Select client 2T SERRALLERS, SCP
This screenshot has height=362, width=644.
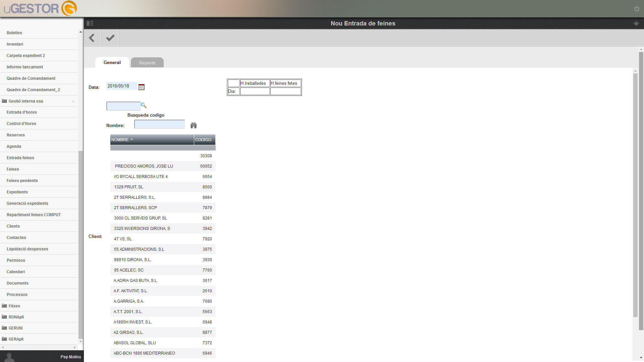[x=163, y=208]
